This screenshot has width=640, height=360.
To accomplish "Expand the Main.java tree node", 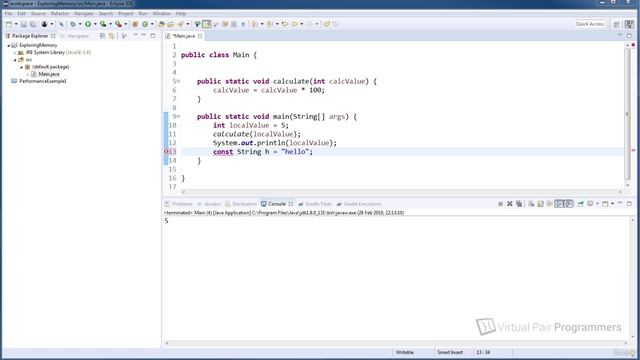I will click(x=28, y=74).
